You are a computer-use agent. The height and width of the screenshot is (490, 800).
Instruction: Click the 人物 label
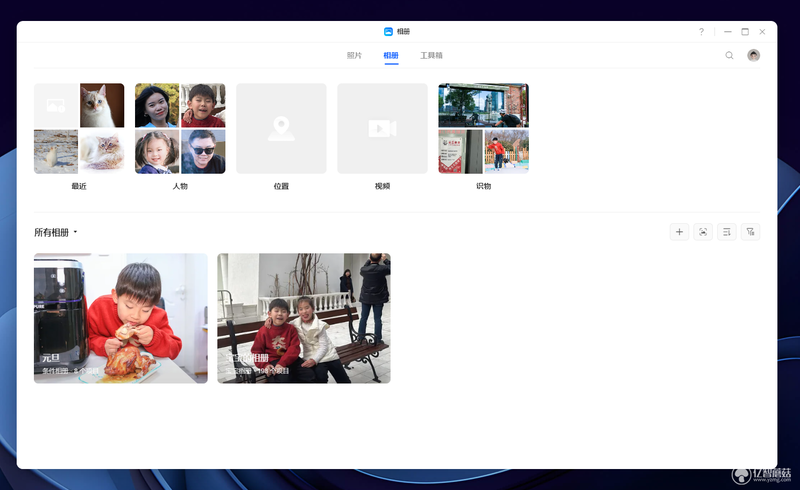coord(180,186)
